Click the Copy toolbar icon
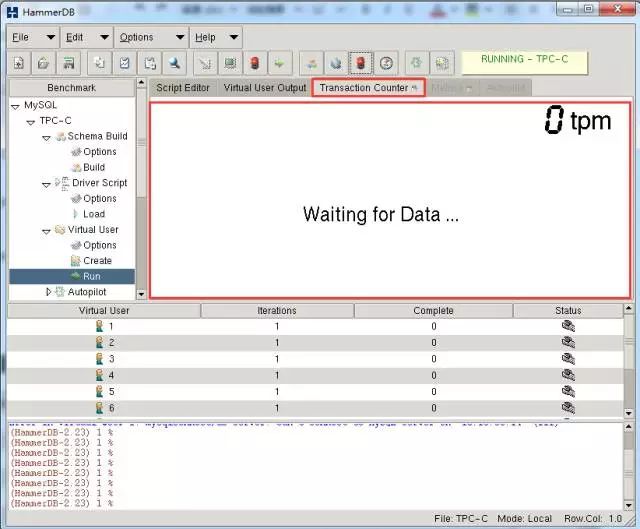Viewport: 640px width, 529px height. click(x=100, y=63)
